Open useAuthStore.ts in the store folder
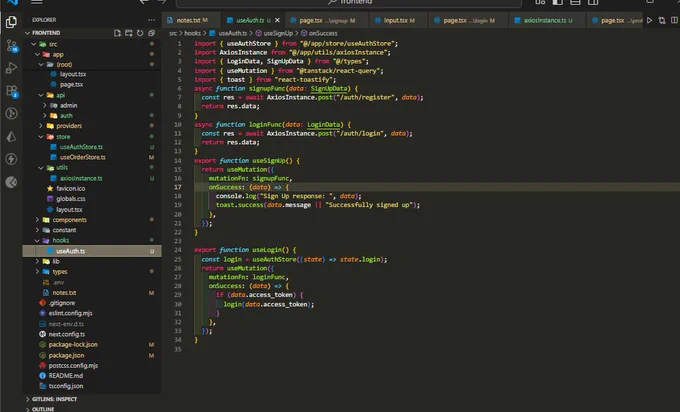 tap(81, 147)
